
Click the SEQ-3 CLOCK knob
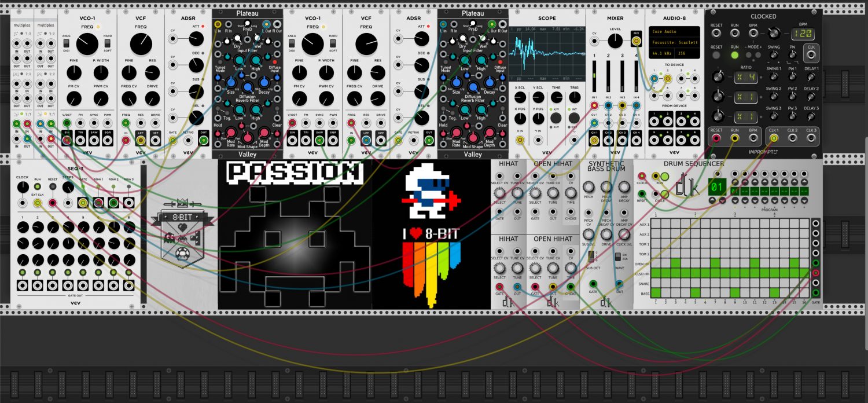pos(23,187)
